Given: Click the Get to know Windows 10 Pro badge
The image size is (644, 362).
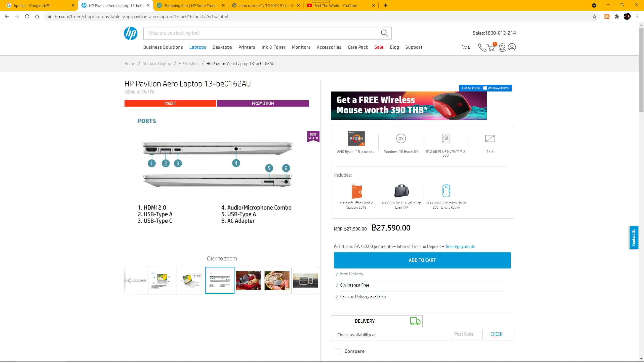Looking at the screenshot, I should point(485,88).
